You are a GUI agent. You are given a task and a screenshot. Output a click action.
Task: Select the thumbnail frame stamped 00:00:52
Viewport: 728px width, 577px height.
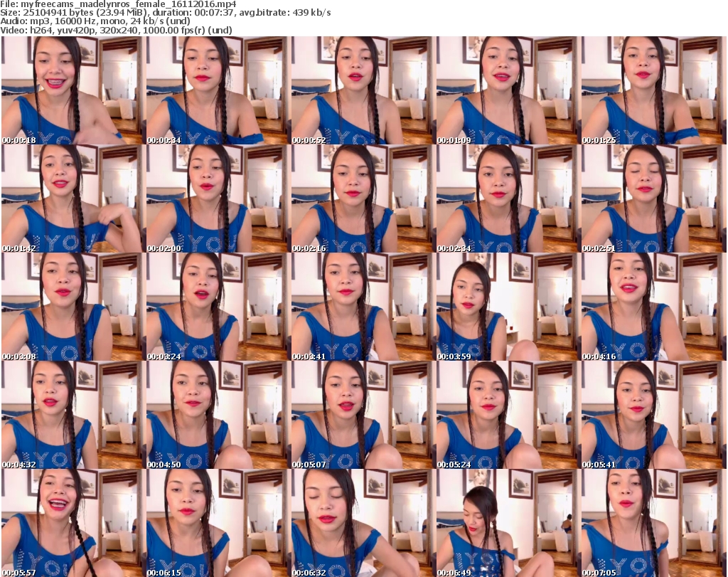pos(363,90)
